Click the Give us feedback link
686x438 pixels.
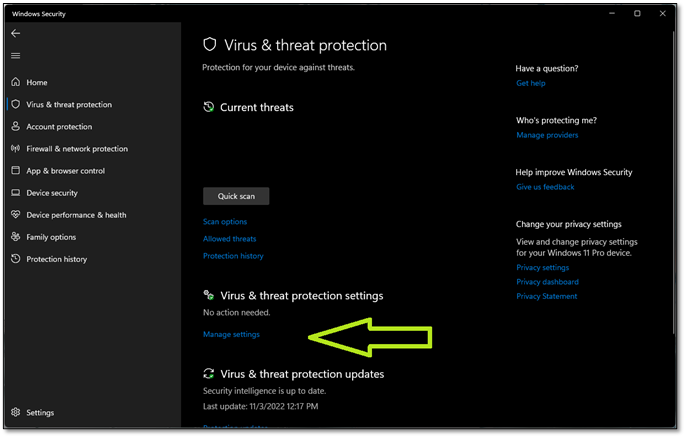(x=545, y=187)
